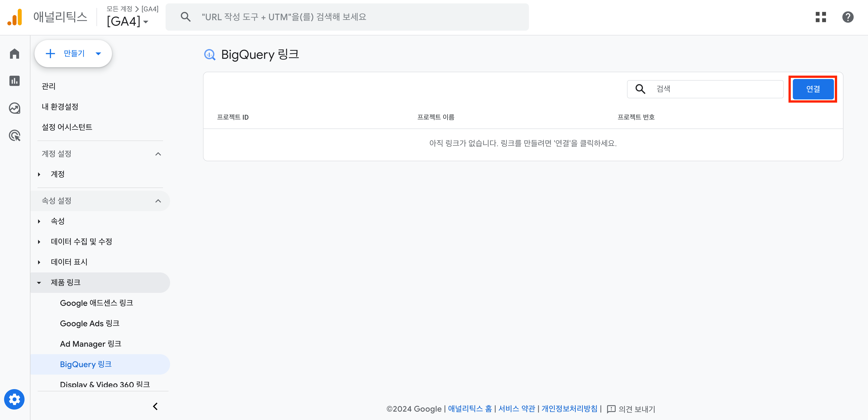Open the Advertising icon in sidebar
Image resolution: width=868 pixels, height=420 pixels.
click(x=15, y=135)
